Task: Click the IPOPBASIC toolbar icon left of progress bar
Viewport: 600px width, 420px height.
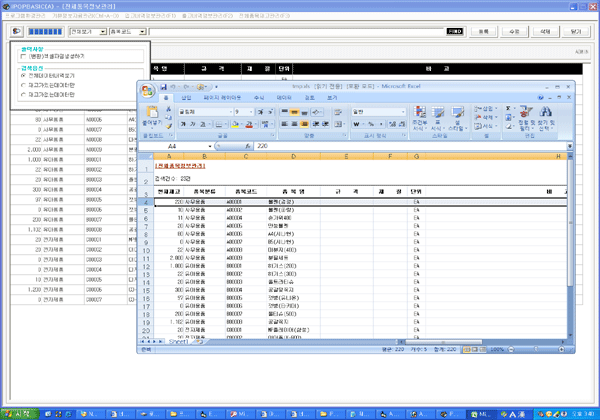Action: coord(16,31)
